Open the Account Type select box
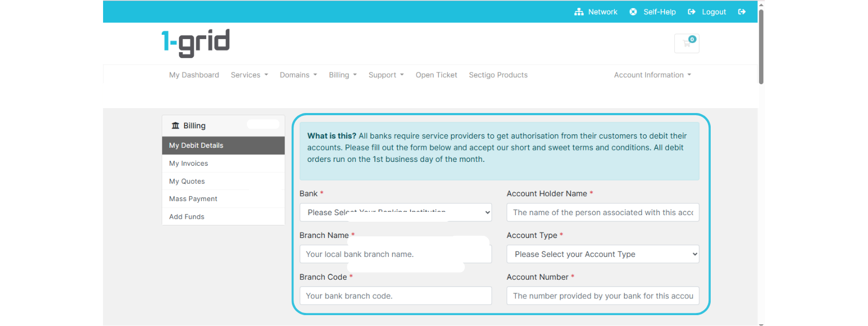 click(x=602, y=254)
